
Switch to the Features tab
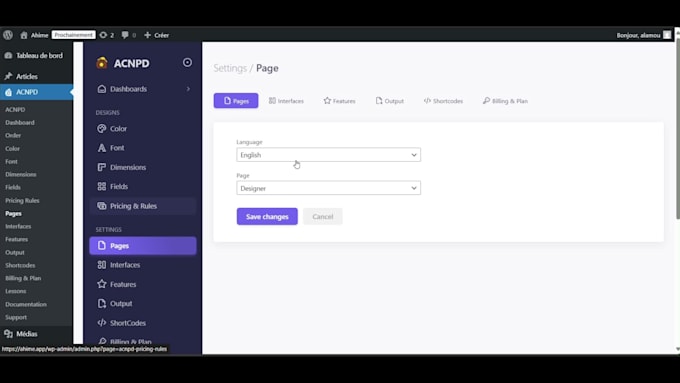(x=340, y=101)
